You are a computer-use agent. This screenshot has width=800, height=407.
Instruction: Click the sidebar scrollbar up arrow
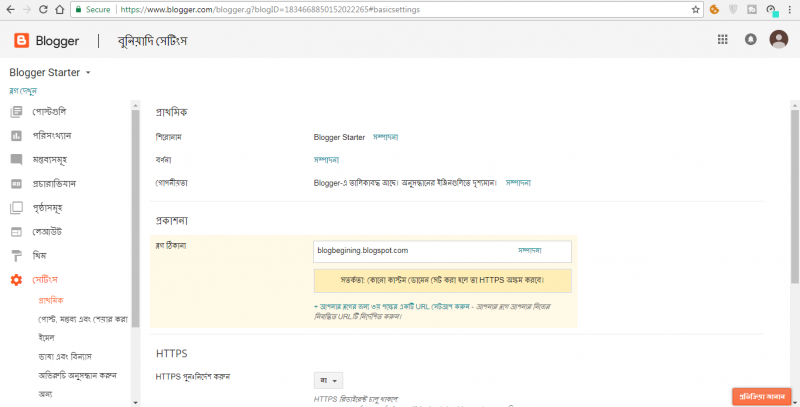tap(135, 106)
